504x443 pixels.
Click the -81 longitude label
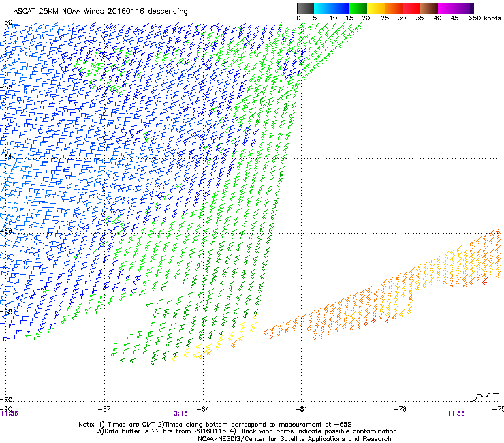[x=301, y=409]
